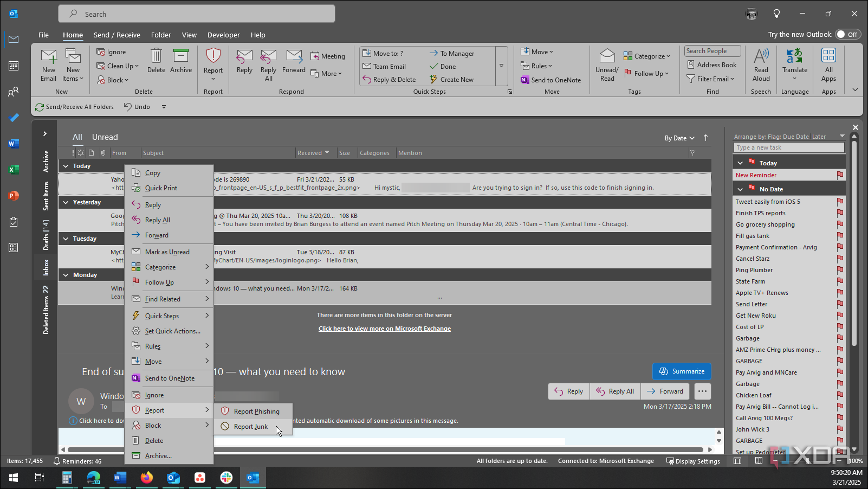The image size is (868, 489).
Task: Open link to view more on Microsoft Exchange
Action: 385,329
